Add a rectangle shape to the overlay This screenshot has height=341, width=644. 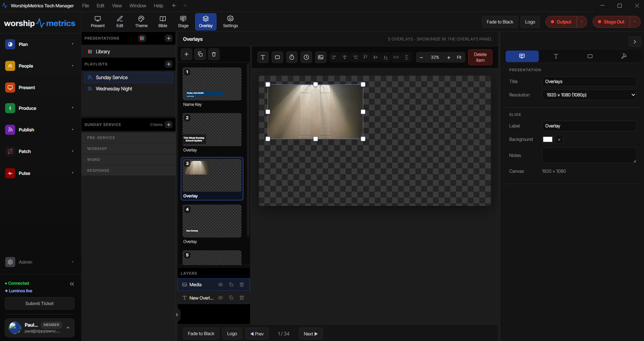coord(277,57)
